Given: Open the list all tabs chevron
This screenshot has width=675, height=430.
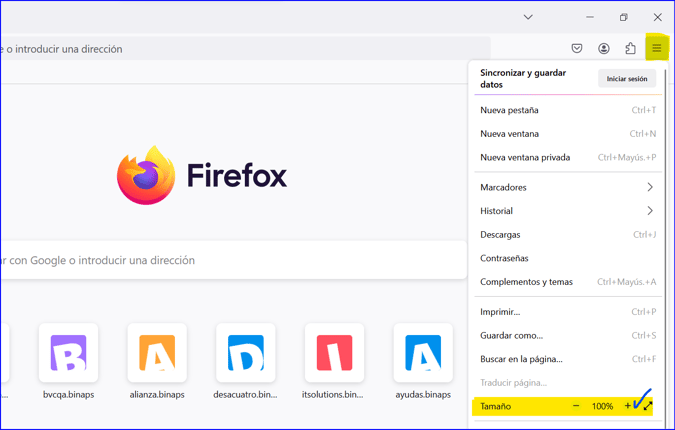Looking at the screenshot, I should (x=528, y=17).
